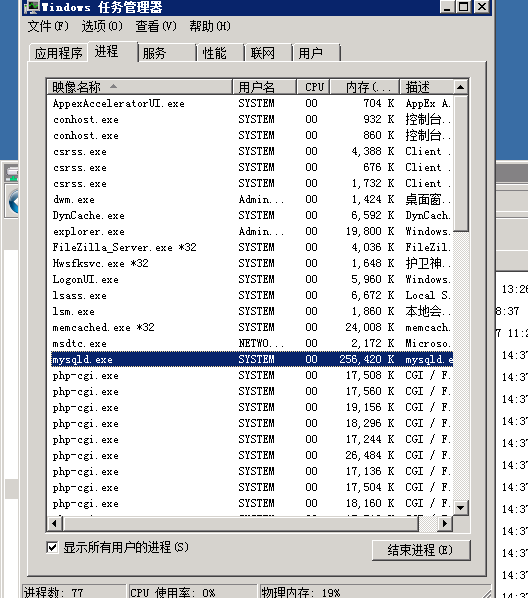This screenshot has height=598, width=528.
Task: Switch to the 服务 tab
Action: (x=167, y=53)
